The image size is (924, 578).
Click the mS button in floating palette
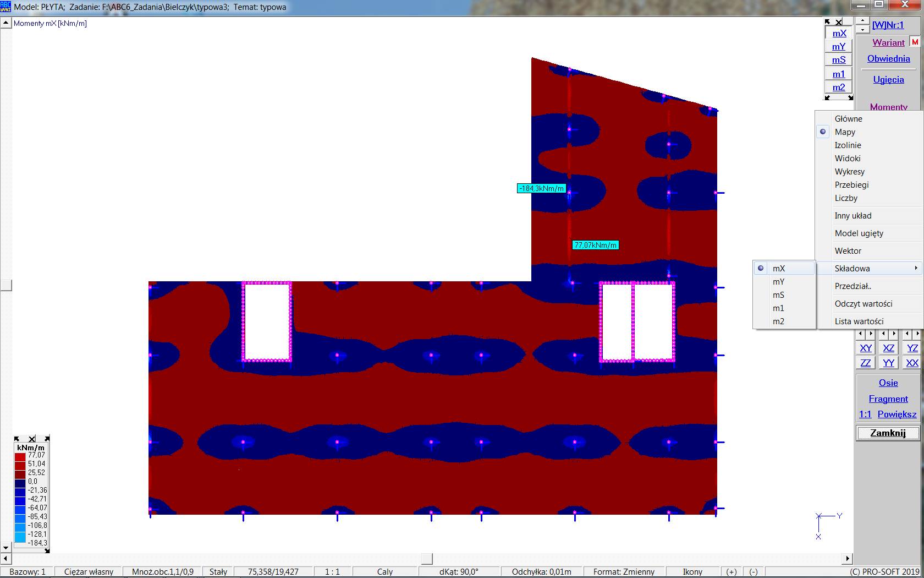[839, 60]
